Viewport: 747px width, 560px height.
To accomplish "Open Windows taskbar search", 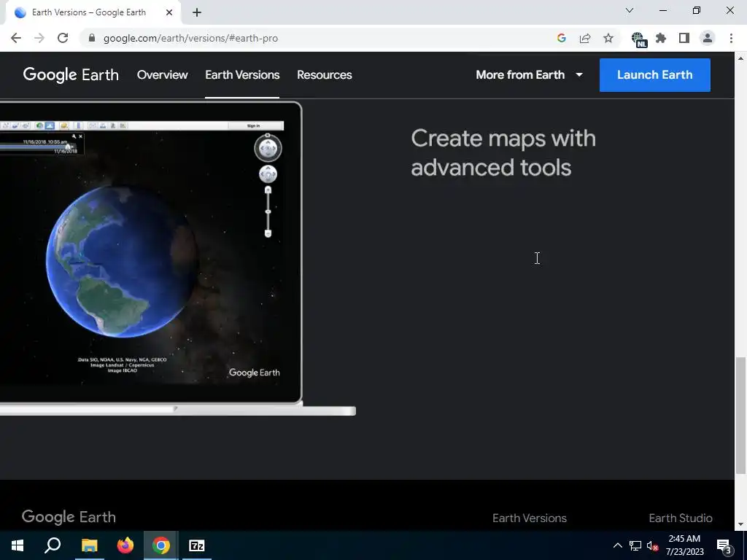I will click(x=53, y=545).
